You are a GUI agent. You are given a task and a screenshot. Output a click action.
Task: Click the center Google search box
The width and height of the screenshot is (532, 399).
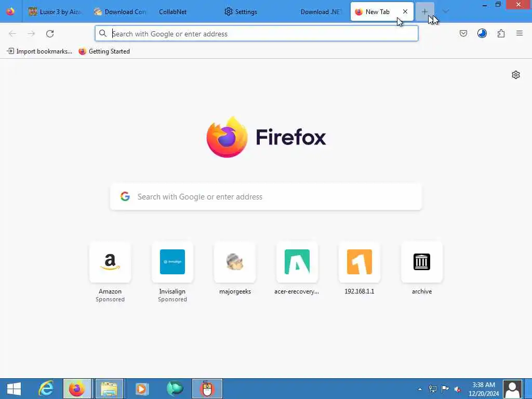(x=266, y=197)
